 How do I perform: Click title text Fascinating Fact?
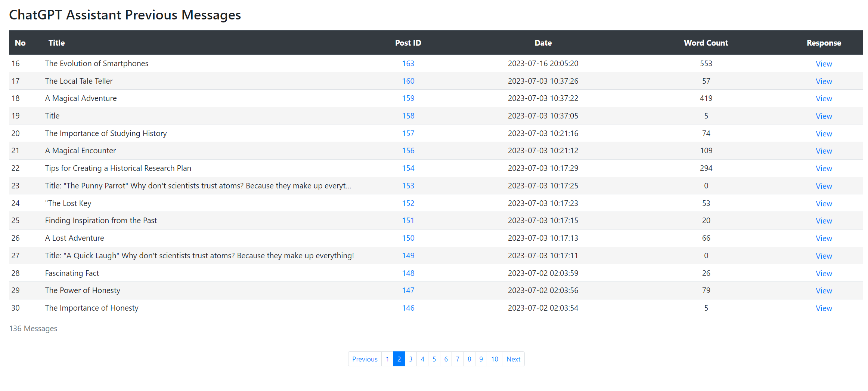[72, 273]
